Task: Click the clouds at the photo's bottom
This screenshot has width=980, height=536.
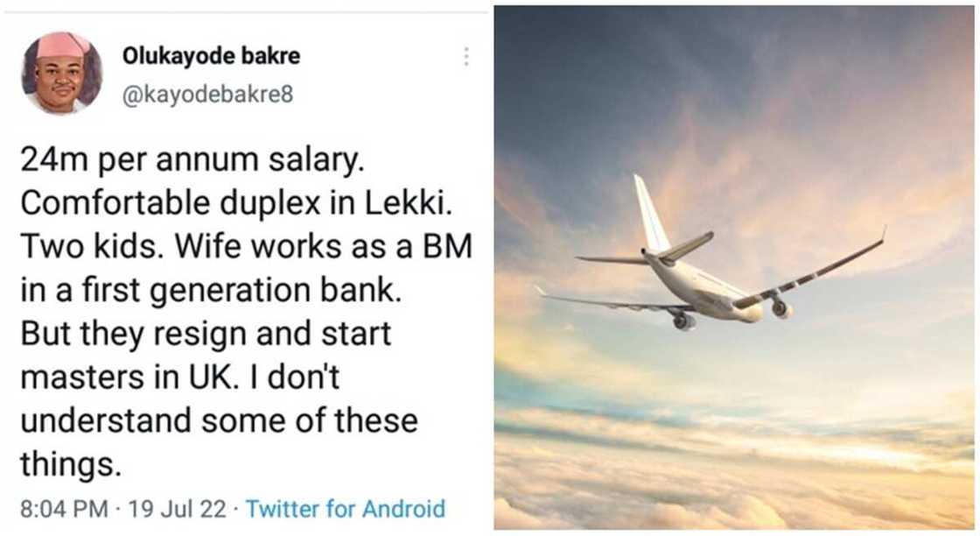Action: click(735, 490)
